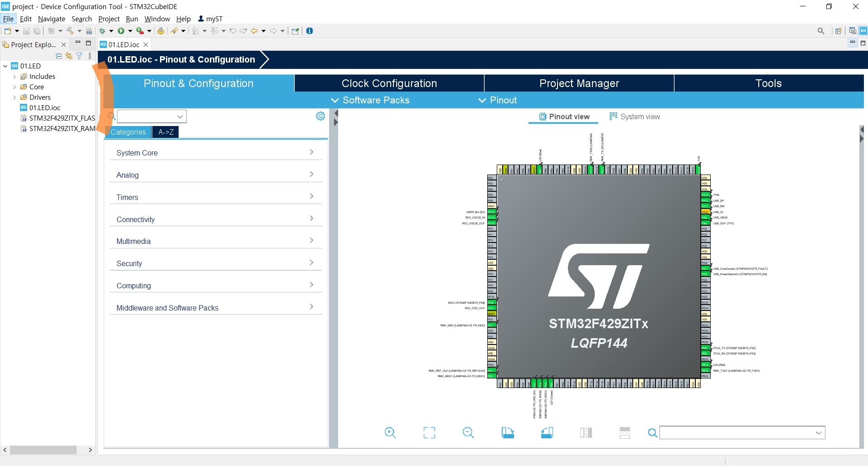The image size is (868, 466).
Task: Click the STM32F429ZITx chip graphic
Action: (599, 277)
